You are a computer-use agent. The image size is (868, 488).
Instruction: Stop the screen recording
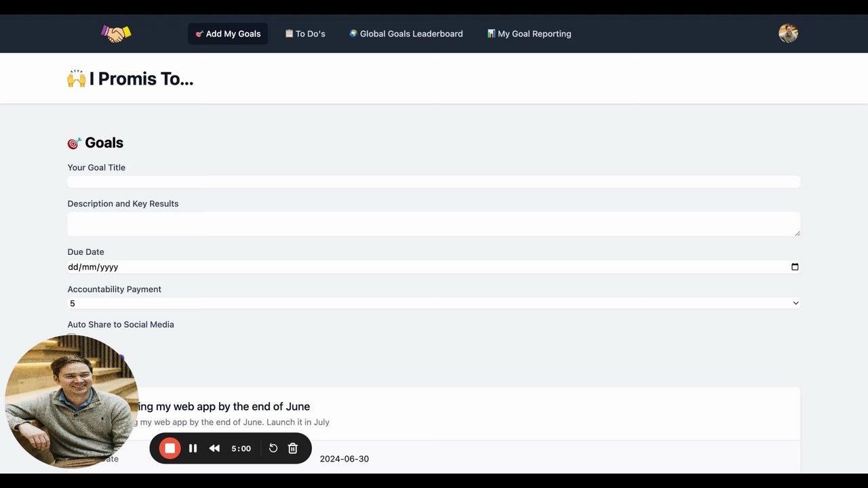click(170, 448)
